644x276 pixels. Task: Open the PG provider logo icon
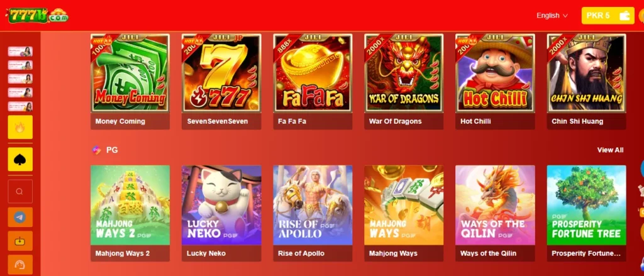click(96, 150)
